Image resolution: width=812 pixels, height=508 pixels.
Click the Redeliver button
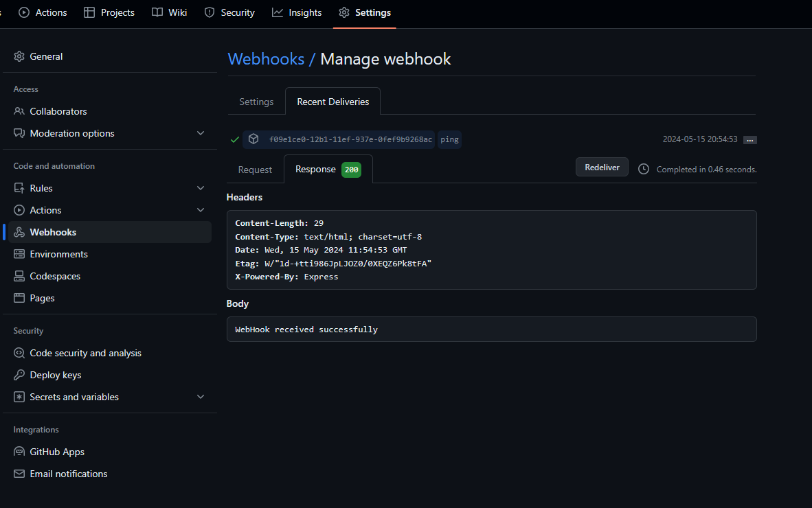[x=602, y=166]
